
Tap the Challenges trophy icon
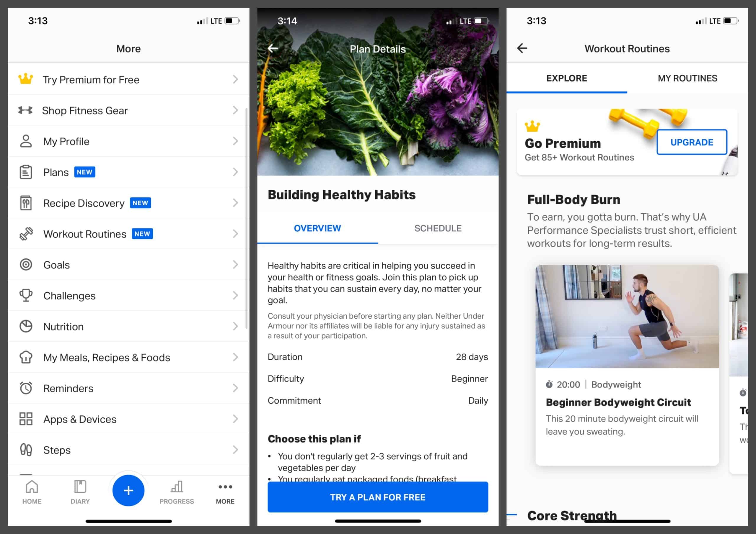(25, 296)
